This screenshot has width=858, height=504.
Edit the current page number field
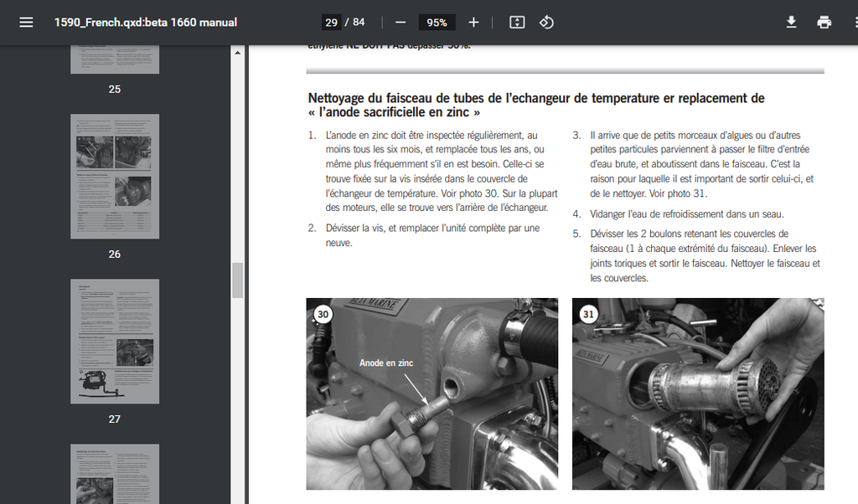331,23
